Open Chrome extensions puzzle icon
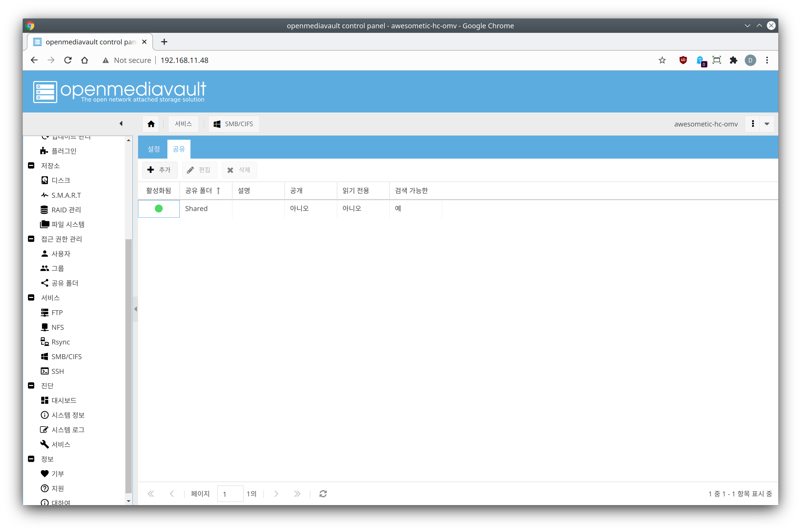 pyautogui.click(x=734, y=60)
